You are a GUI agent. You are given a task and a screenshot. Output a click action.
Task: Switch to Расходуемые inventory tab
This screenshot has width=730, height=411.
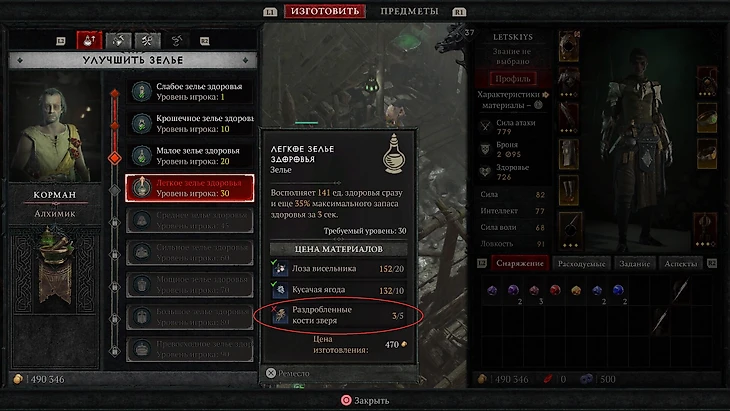click(x=581, y=263)
